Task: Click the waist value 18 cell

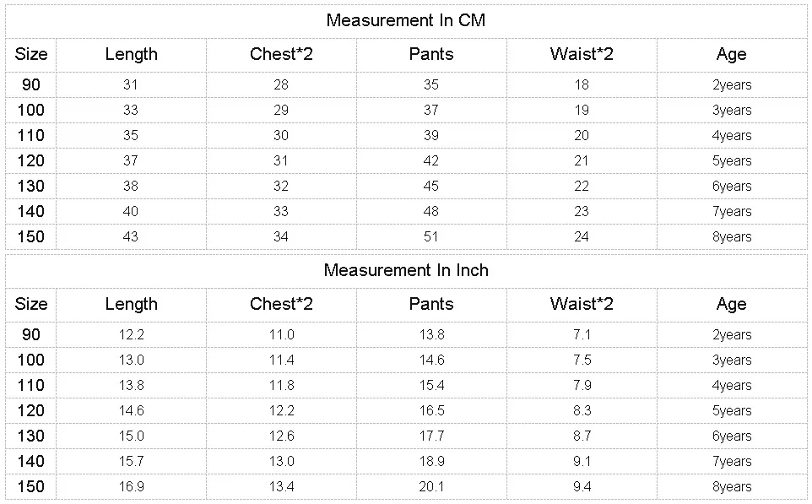Action: 582,84
